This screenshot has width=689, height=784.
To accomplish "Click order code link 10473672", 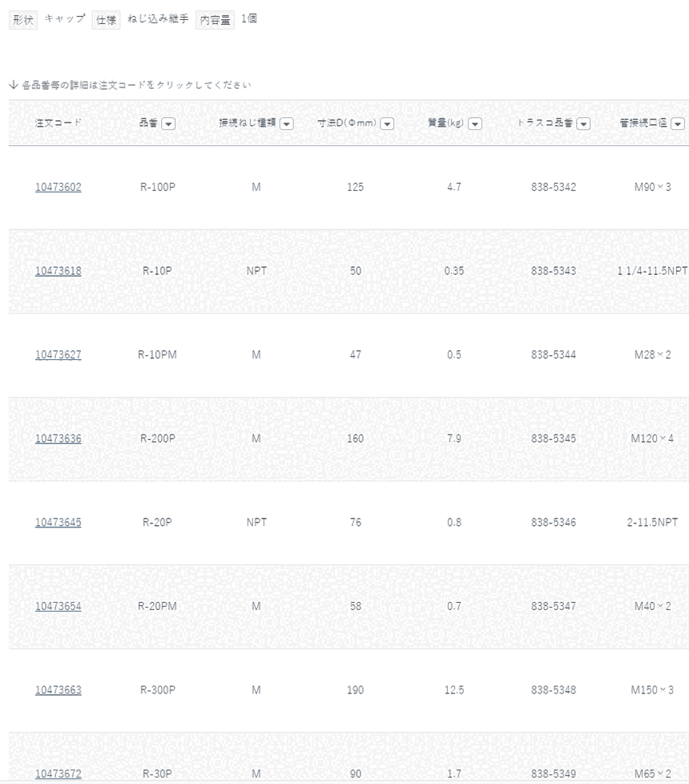I will tap(58, 774).
